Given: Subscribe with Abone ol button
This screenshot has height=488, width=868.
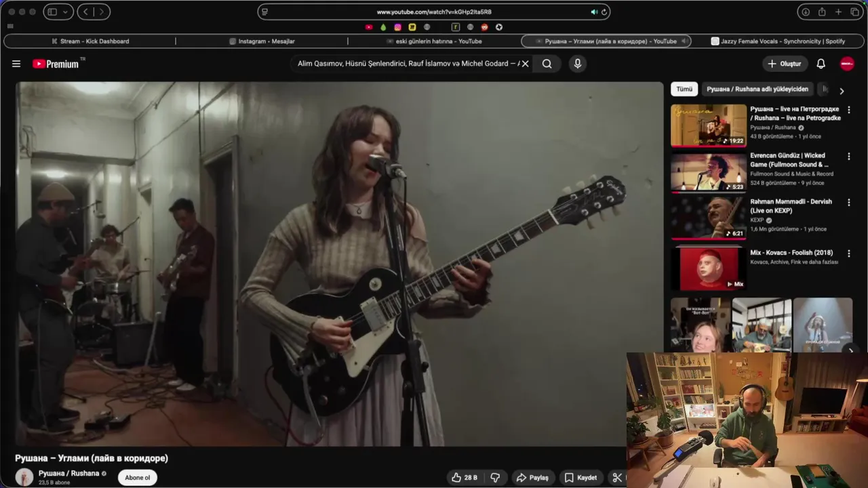Looking at the screenshot, I should click(x=137, y=478).
